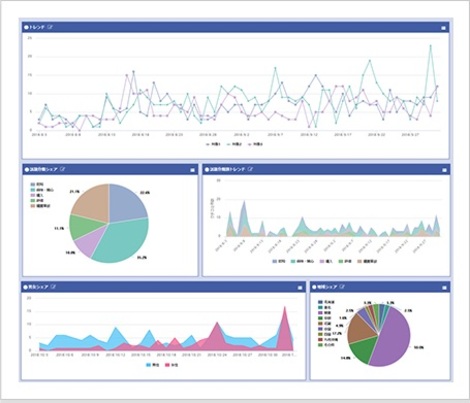470x403 pixels.
Task: Open the menu icon of the stacked area trend panel
Action: (x=444, y=170)
